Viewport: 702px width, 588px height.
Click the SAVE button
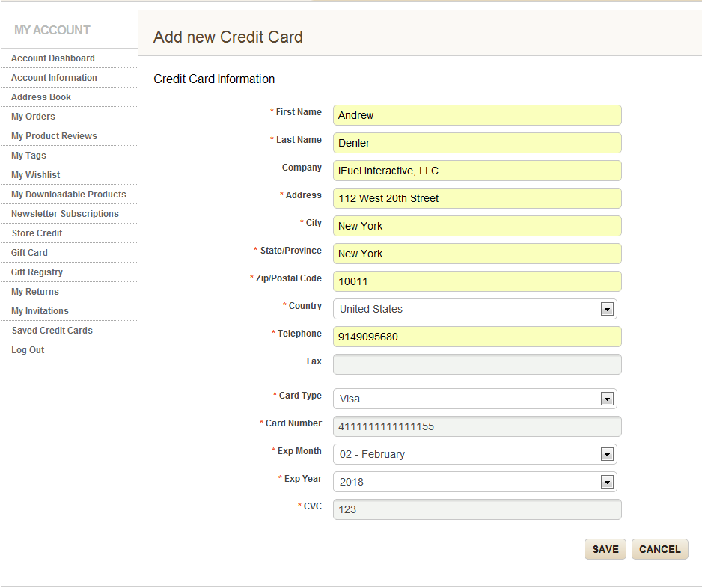605,550
